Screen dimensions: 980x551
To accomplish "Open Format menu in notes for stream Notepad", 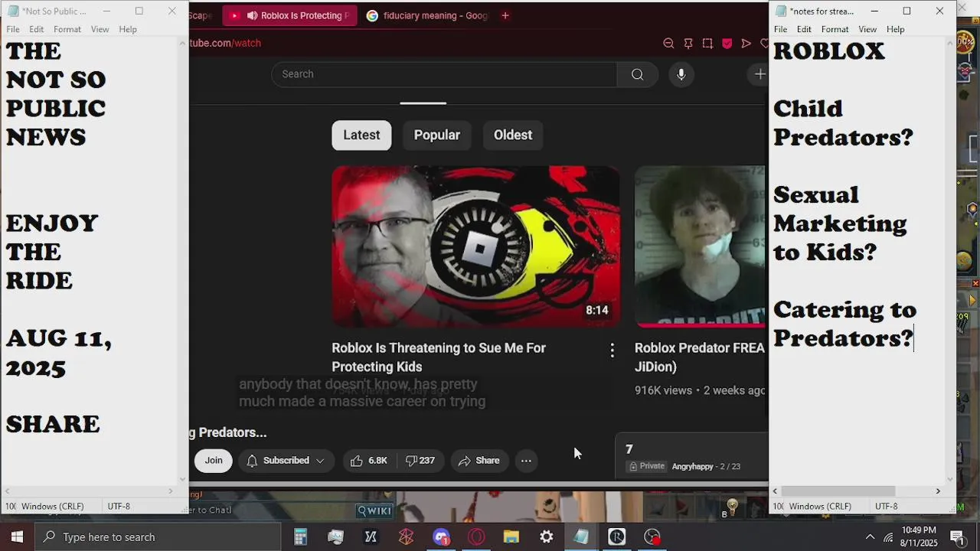I will 835,29.
